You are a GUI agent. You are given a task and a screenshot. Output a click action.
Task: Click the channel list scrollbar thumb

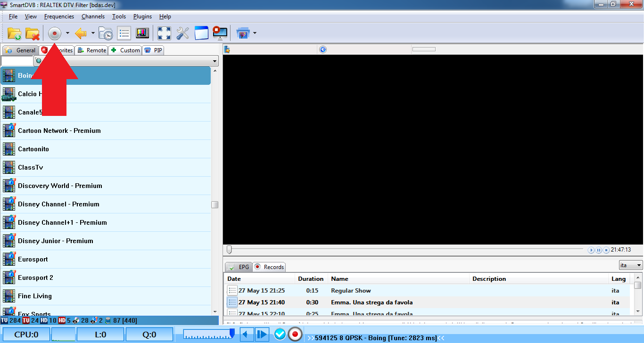215,204
